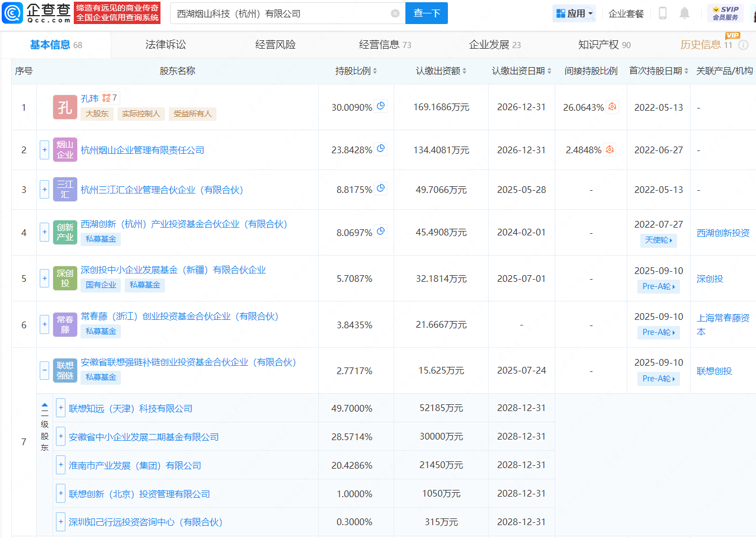
Task: Switch to the 法律诉讼 tab
Action: point(166,45)
